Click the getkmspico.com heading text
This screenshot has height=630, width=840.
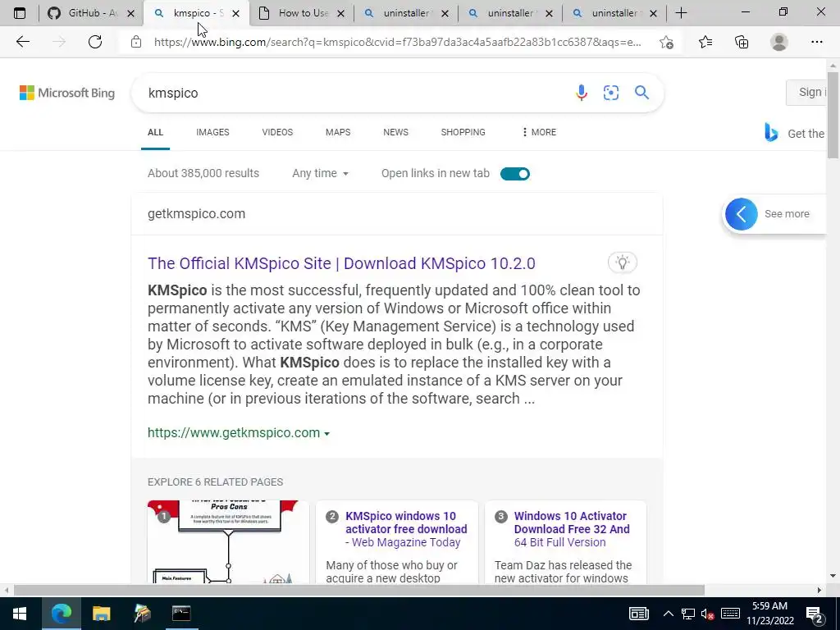pyautogui.click(x=196, y=213)
